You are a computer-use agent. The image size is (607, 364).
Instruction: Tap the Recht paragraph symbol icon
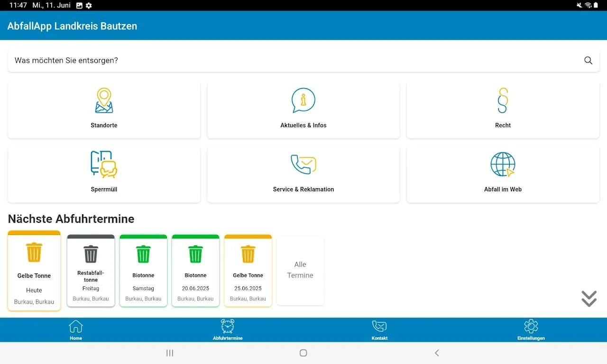[503, 100]
